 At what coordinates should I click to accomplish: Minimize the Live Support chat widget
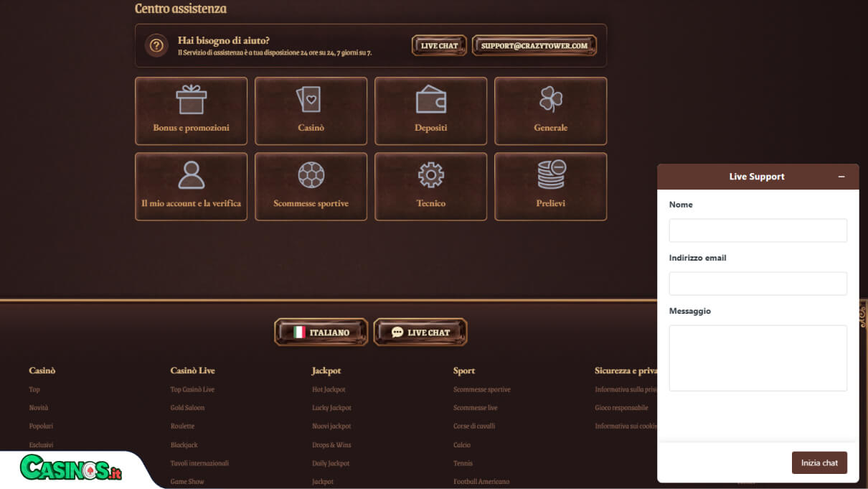[841, 177]
